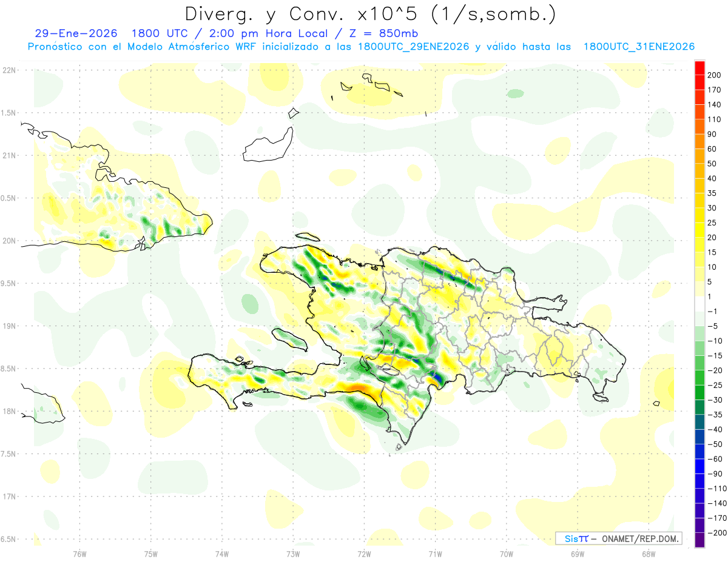Image resolution: width=728 pixels, height=562 pixels.
Task: Click the '22N' latitude label
Action: (8, 70)
